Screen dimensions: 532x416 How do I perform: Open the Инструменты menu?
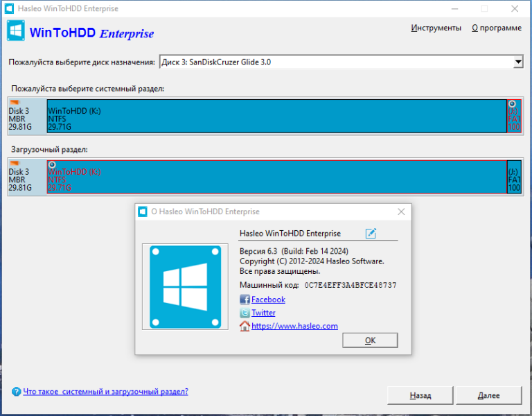tap(436, 28)
